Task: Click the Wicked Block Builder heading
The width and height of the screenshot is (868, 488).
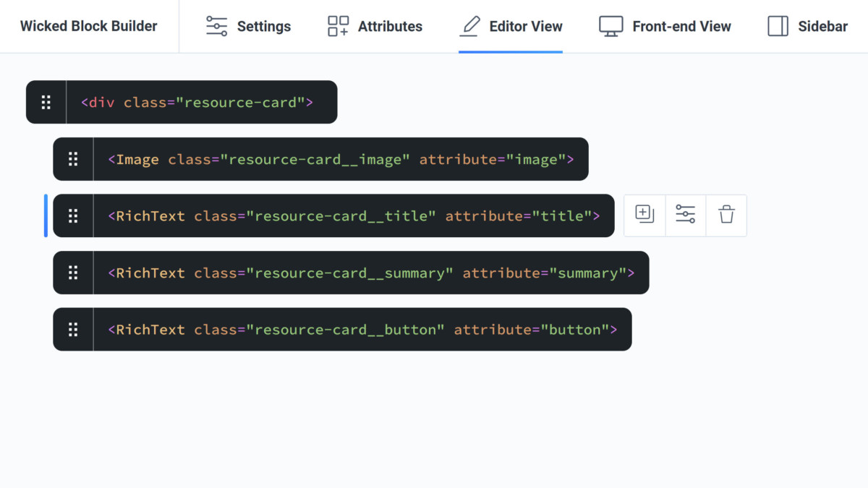Action: click(x=88, y=25)
